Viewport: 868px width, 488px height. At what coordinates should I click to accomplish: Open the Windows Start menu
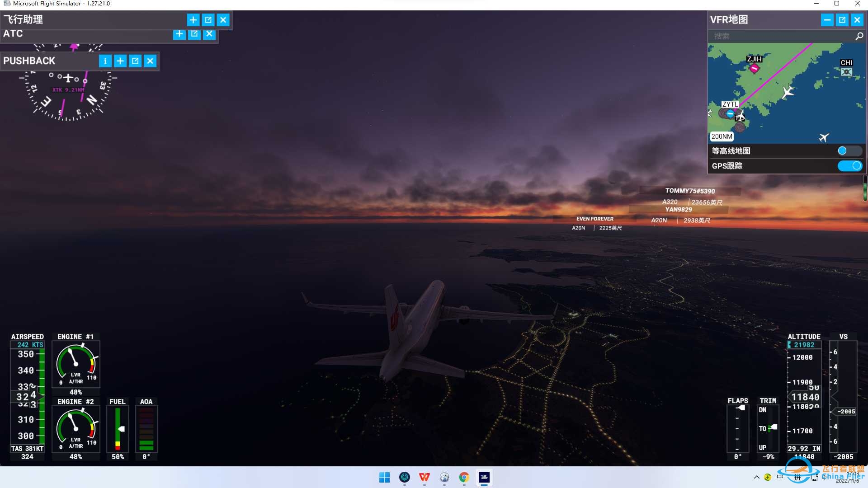point(384,477)
